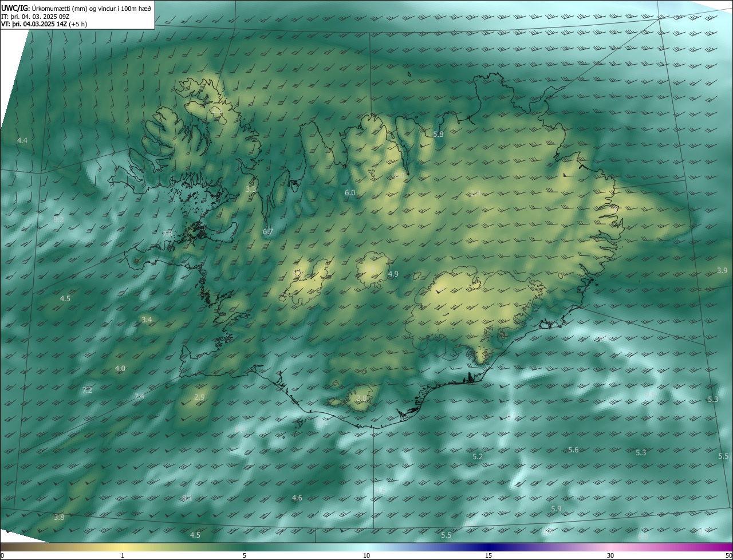
Task: Click the 3.8 value on the map
Action: (59, 518)
